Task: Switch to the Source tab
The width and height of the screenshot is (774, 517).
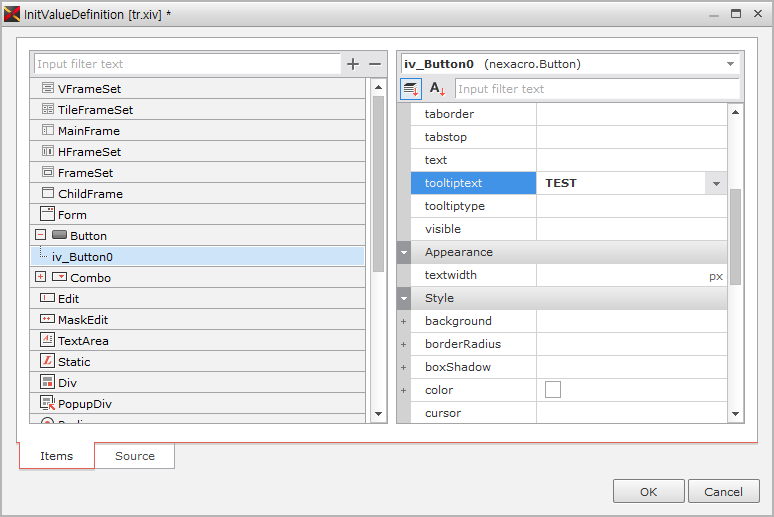Action: click(x=135, y=456)
